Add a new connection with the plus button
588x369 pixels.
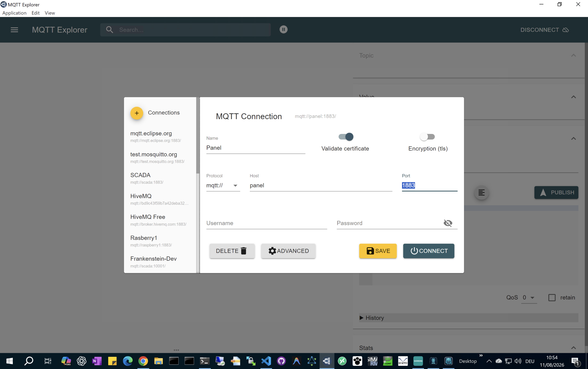pos(137,113)
